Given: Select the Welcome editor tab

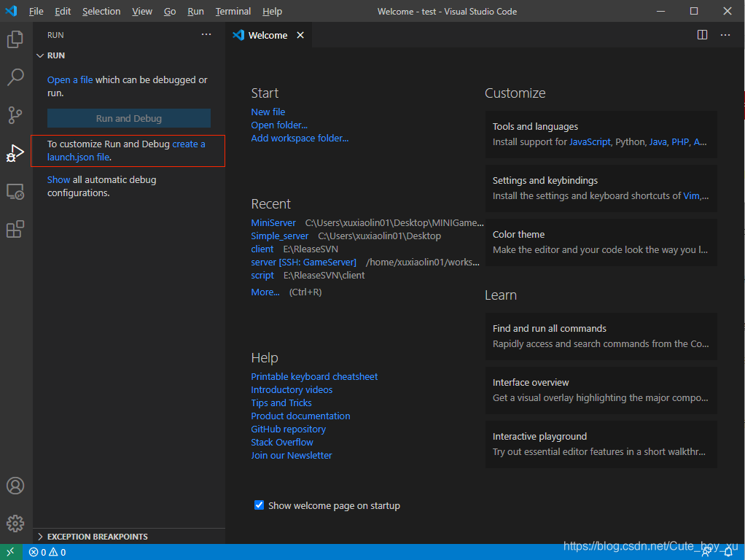Looking at the screenshot, I should tap(268, 35).
